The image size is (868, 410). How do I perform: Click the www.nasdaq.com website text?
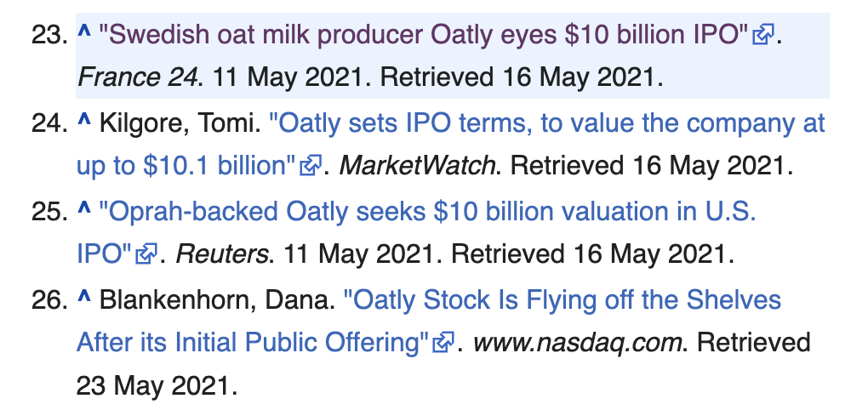coord(577,343)
